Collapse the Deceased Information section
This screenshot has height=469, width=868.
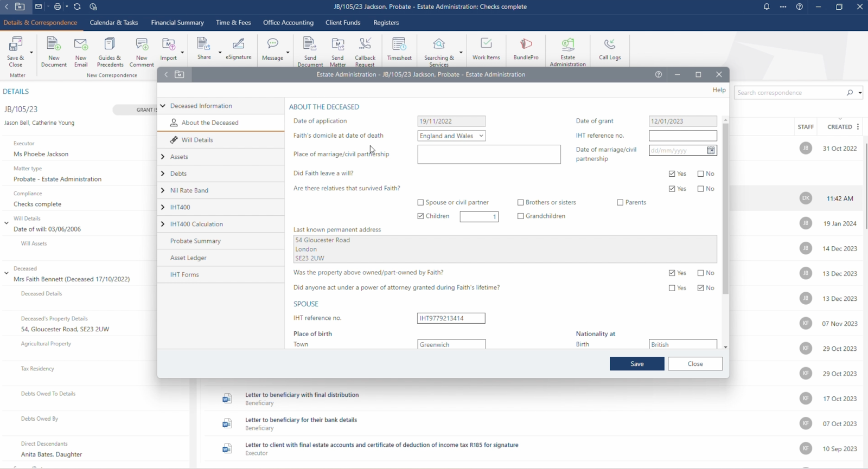(x=163, y=106)
